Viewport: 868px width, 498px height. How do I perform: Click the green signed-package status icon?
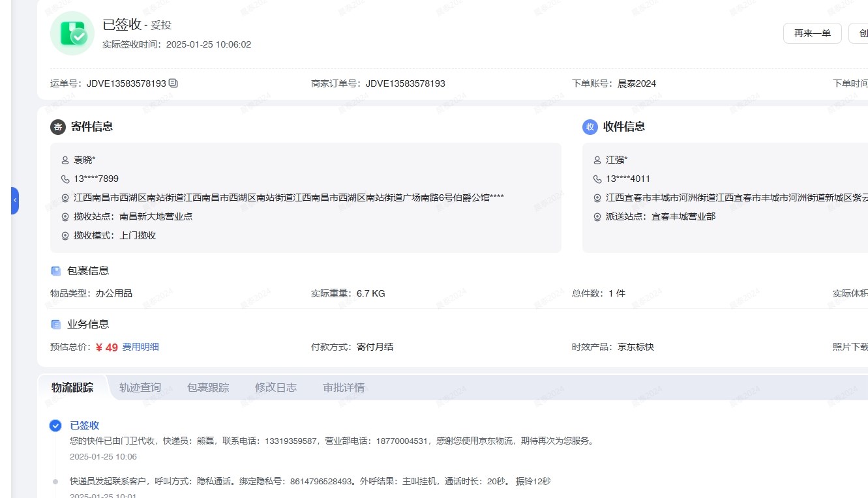72,33
